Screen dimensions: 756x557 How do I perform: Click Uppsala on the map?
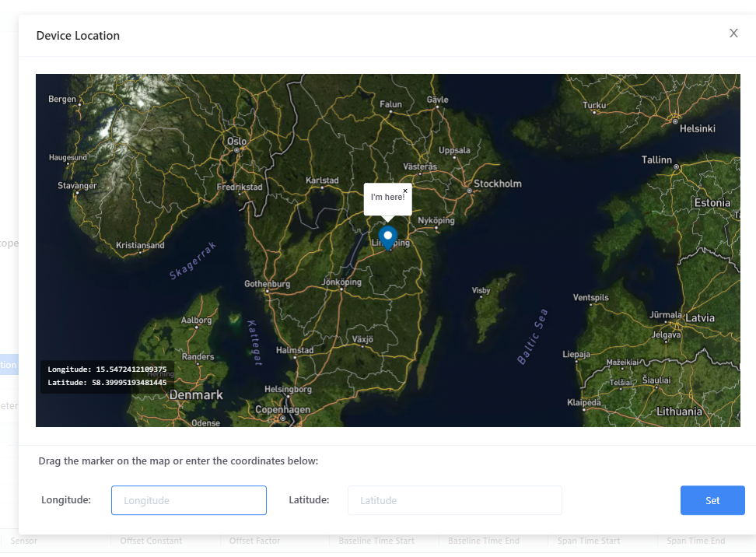pyautogui.click(x=454, y=150)
